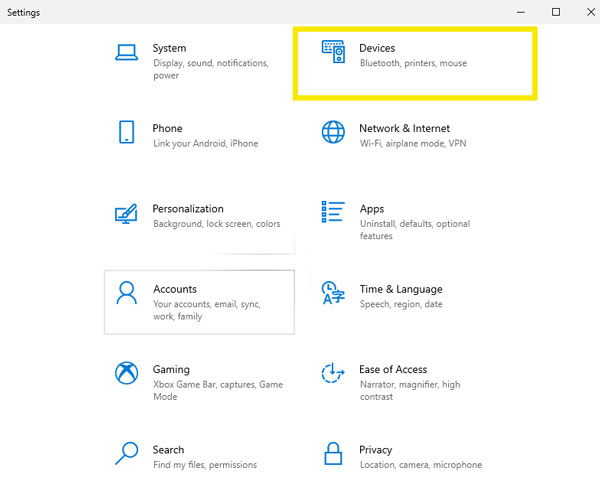Click 'Location, camera, microphone' text

421,465
